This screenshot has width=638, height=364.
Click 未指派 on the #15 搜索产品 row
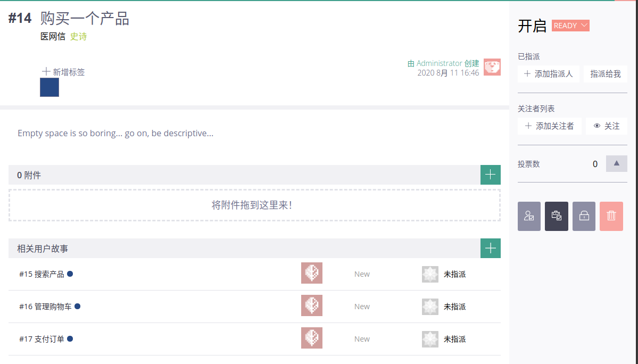(454, 274)
